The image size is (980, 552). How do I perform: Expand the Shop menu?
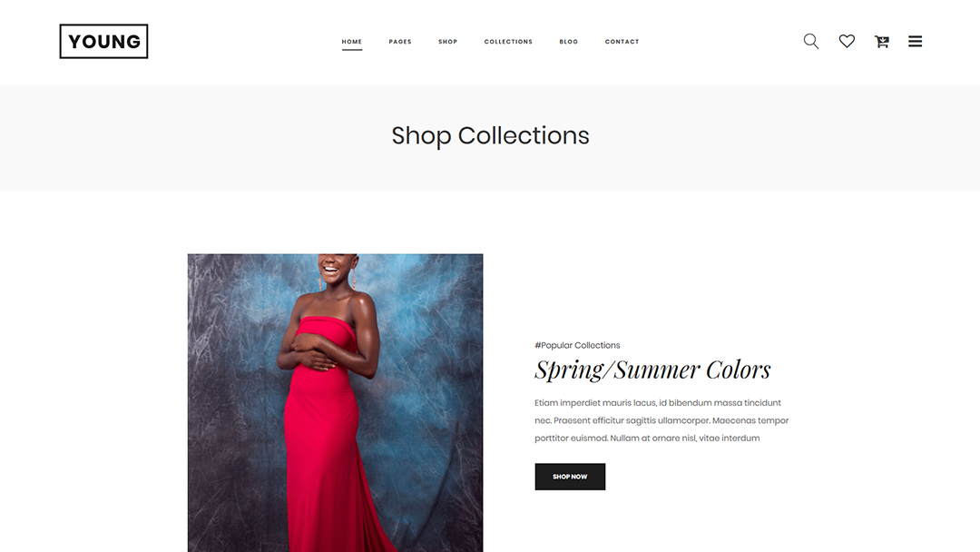pos(447,42)
